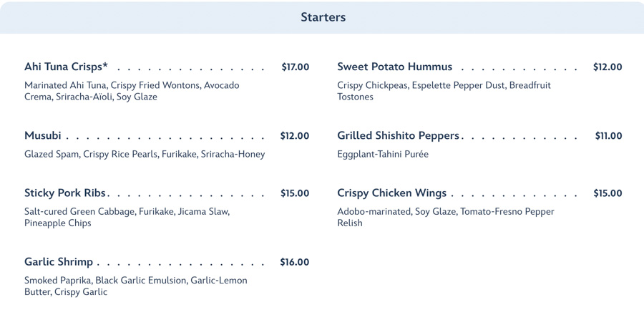
Task: Click the Grilled Shishito Peppers title
Action: 398,136
